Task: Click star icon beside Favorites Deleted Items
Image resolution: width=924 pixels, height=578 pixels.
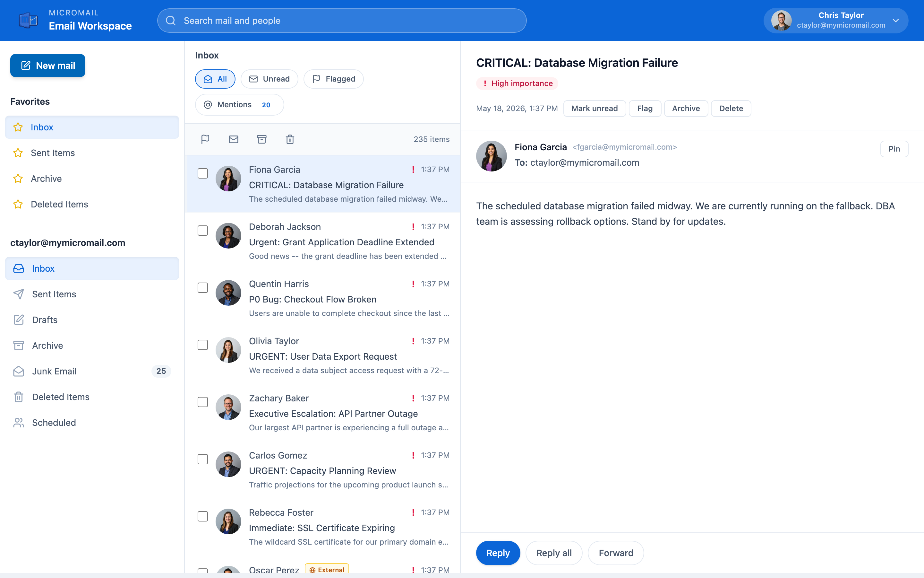Action: point(18,204)
